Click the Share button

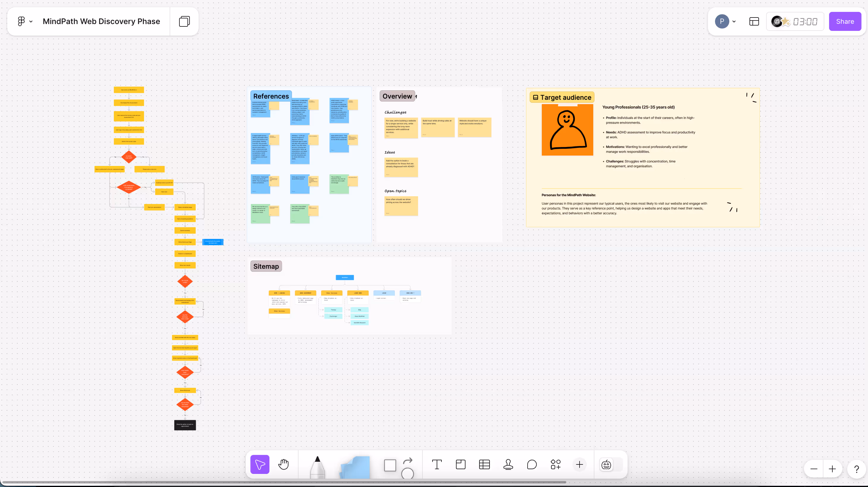tap(845, 22)
